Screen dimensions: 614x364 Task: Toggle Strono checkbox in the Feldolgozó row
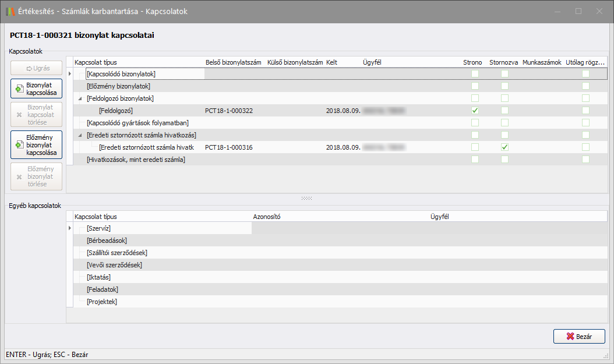(x=475, y=111)
